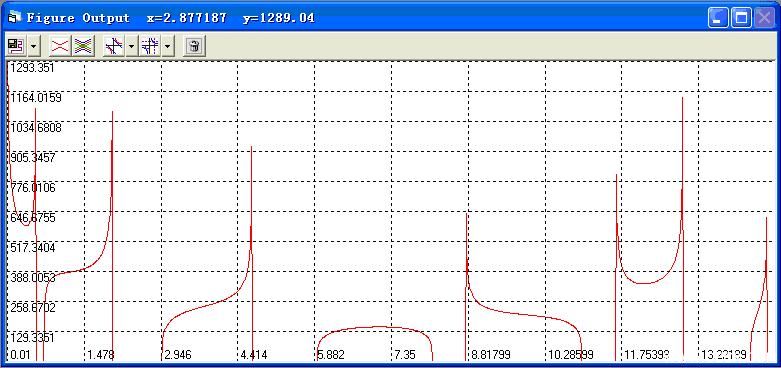Close the Figure Output window
The image size is (781, 368).
click(765, 18)
